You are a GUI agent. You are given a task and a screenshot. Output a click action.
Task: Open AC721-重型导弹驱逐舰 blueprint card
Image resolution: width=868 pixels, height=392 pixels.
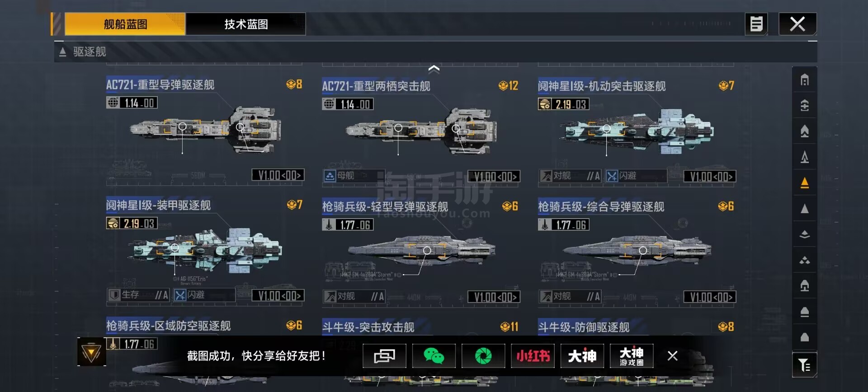(205, 131)
